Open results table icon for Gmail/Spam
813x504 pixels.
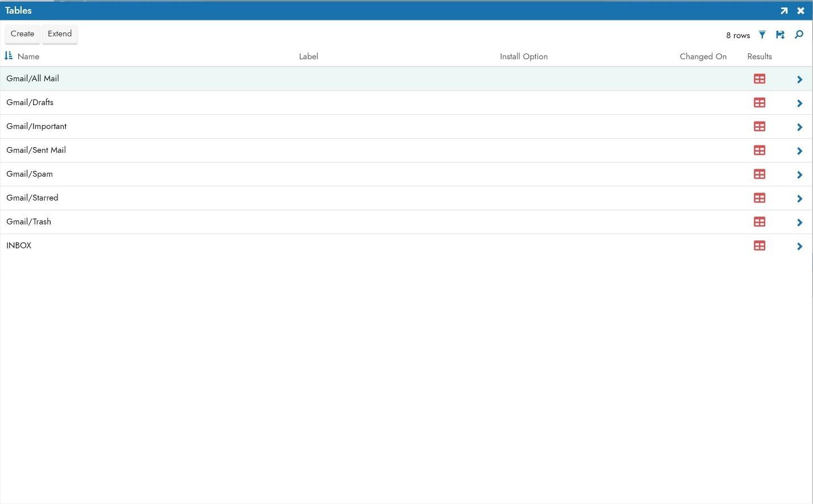pos(759,174)
